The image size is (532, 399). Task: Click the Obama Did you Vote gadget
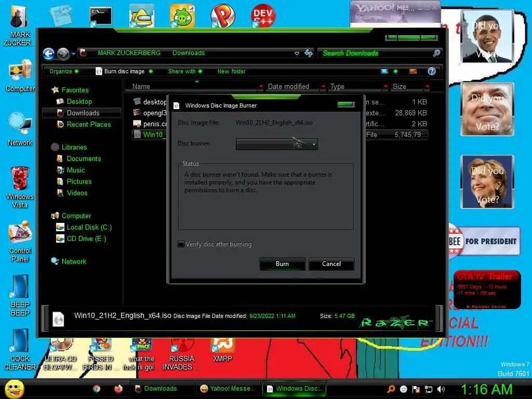487,36
